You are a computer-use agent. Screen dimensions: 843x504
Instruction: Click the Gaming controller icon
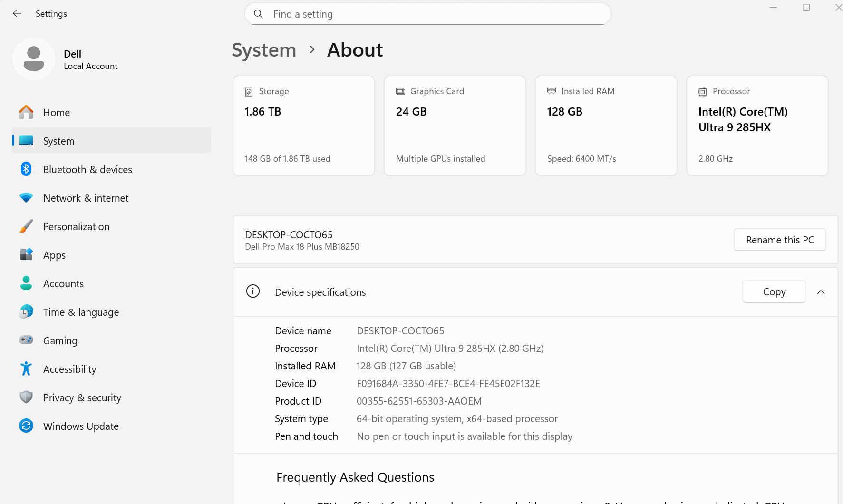(26, 340)
